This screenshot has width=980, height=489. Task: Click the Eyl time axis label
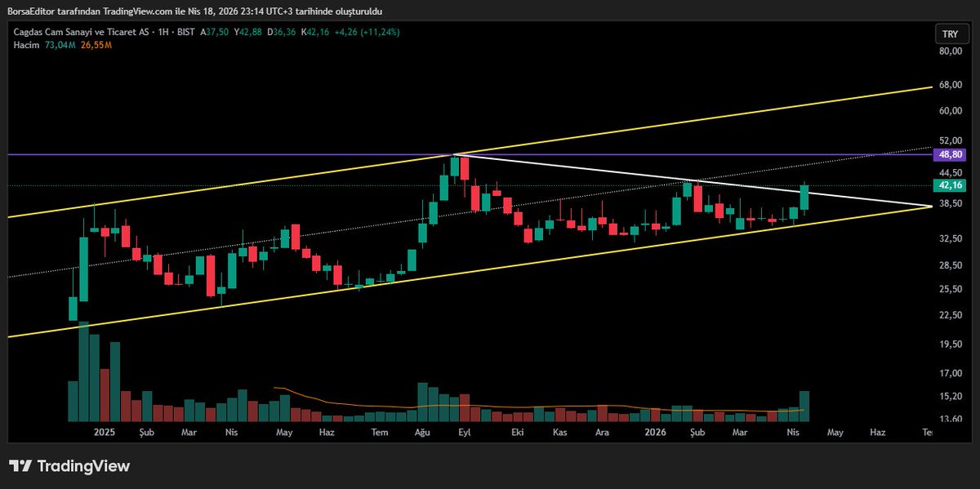click(465, 431)
